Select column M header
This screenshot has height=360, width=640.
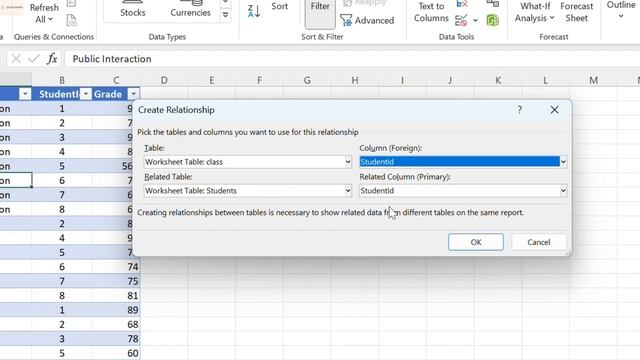pos(593,80)
